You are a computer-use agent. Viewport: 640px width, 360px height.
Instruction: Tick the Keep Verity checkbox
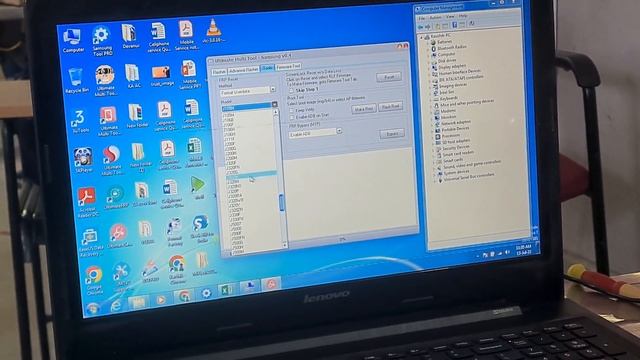(x=291, y=111)
